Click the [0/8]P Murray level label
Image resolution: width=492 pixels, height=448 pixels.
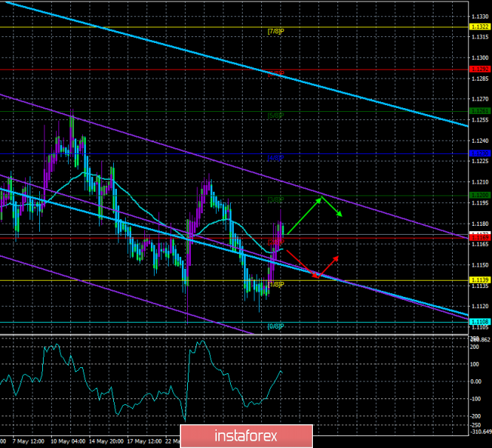pyautogui.click(x=276, y=327)
